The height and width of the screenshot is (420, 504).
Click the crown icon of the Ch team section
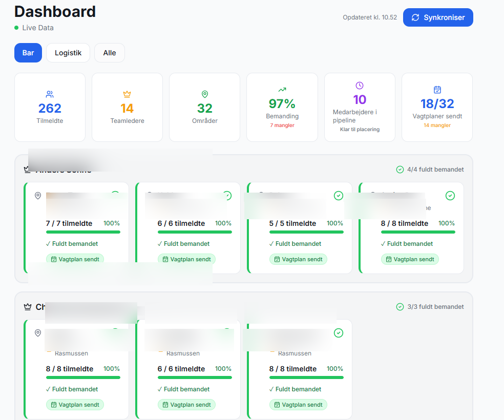pos(28,307)
